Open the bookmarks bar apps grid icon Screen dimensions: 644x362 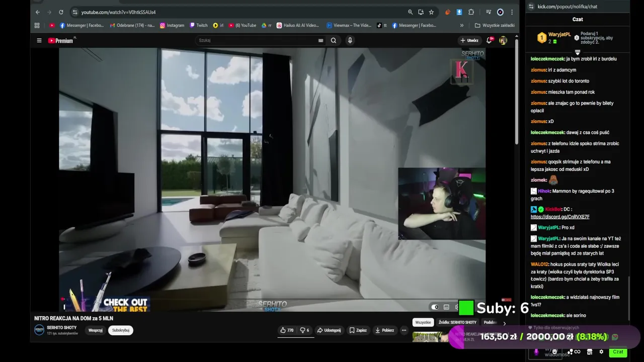pyautogui.click(x=37, y=25)
